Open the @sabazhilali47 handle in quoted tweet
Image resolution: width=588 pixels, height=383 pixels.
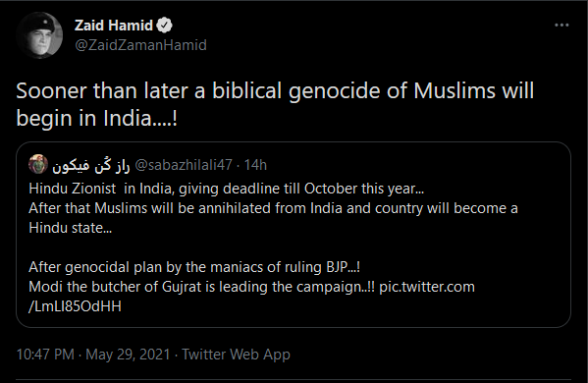184,165
